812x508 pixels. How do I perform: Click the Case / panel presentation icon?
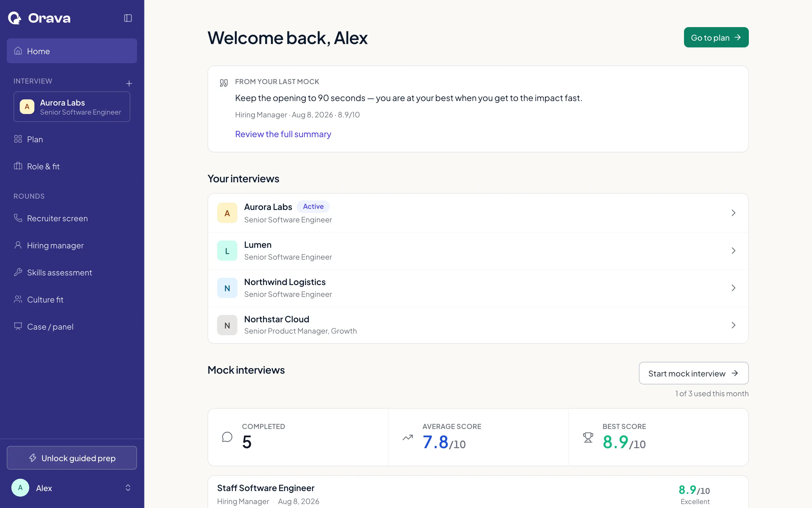[x=18, y=326]
